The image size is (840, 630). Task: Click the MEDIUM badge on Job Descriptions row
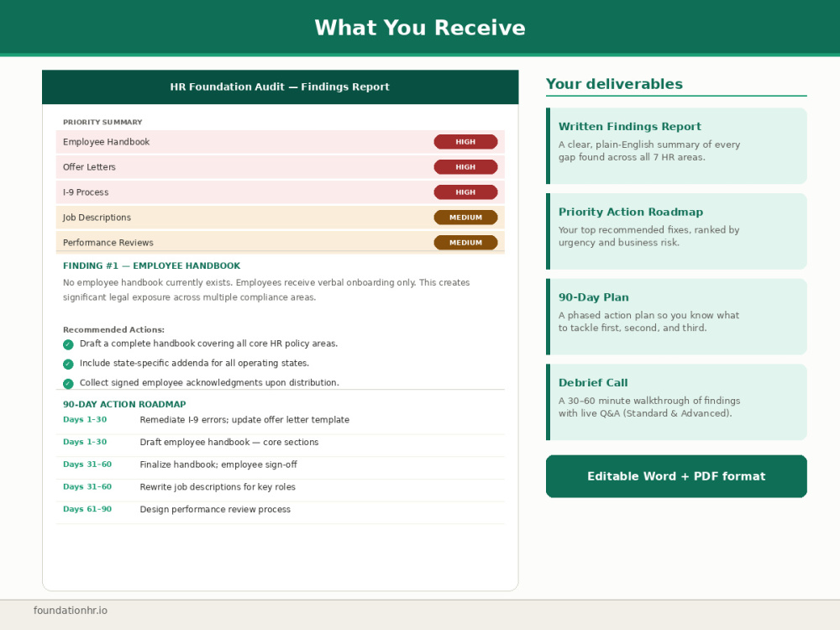(x=465, y=218)
